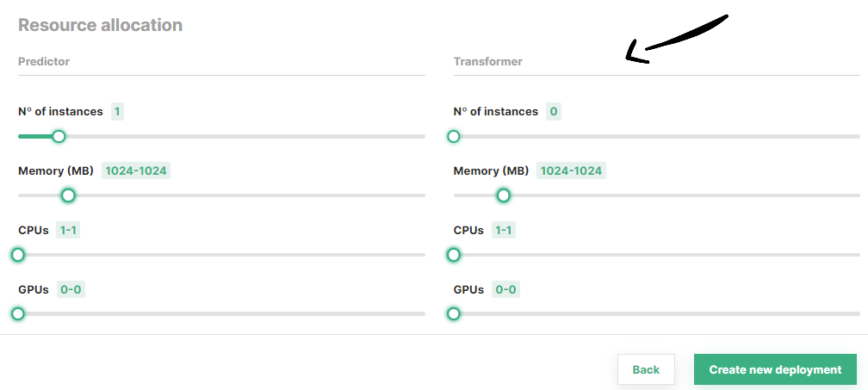Screen dimensions: 868x390
Task: Click Predictor GPUs value badge 0-0
Action: (x=71, y=289)
